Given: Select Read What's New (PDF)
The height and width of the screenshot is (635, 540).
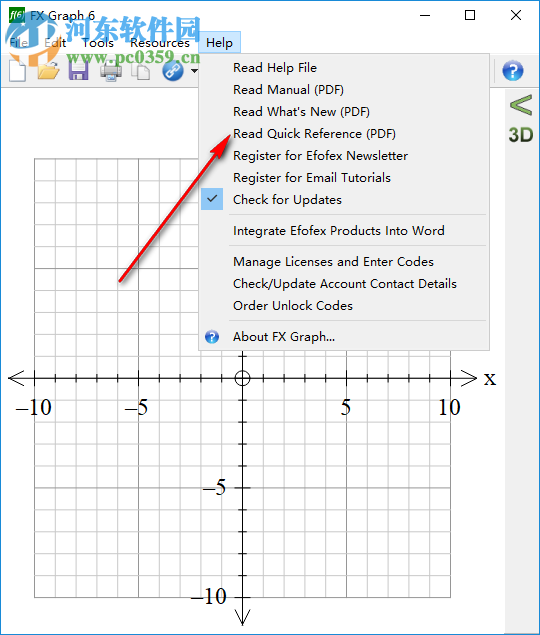Looking at the screenshot, I should click(301, 111).
